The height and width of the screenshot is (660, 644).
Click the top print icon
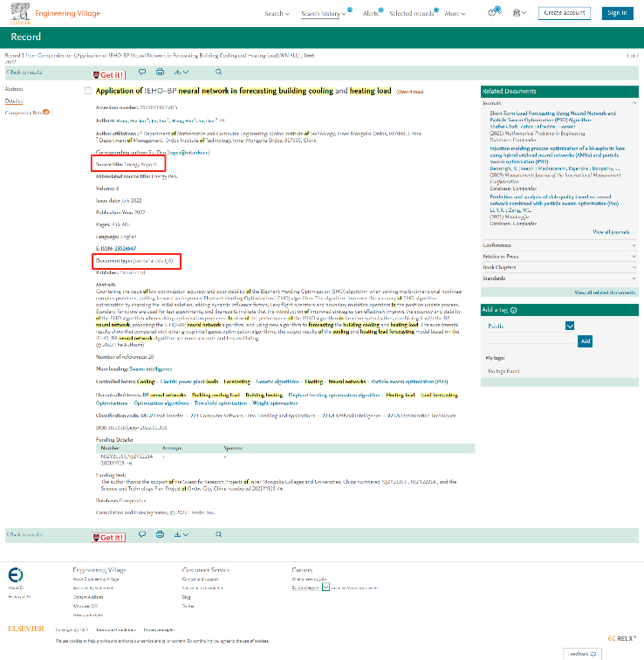pyautogui.click(x=160, y=72)
